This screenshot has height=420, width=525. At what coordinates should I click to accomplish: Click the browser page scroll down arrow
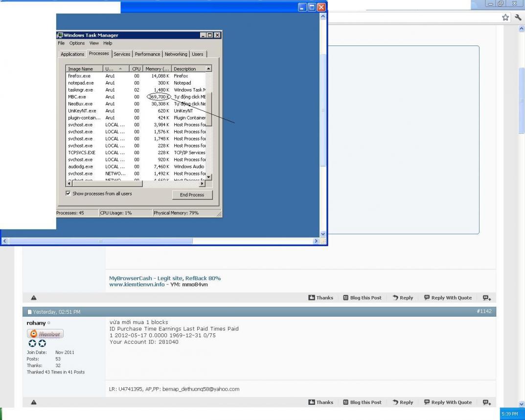click(x=521, y=404)
